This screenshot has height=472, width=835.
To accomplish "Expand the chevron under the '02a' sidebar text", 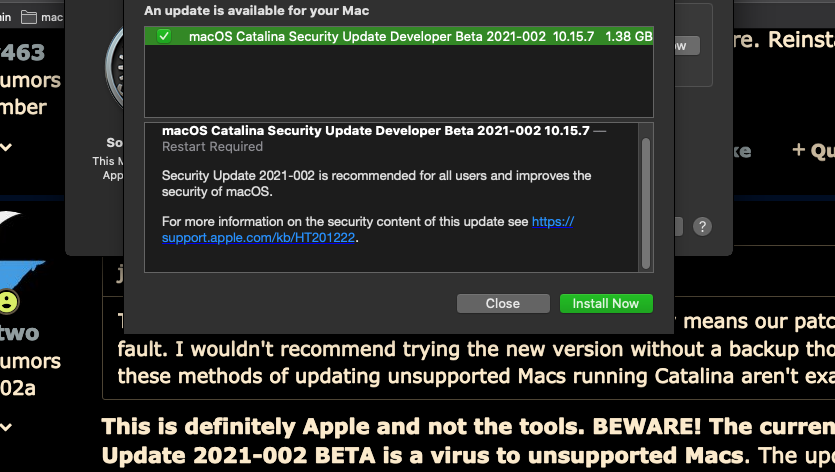I will pyautogui.click(x=6, y=427).
